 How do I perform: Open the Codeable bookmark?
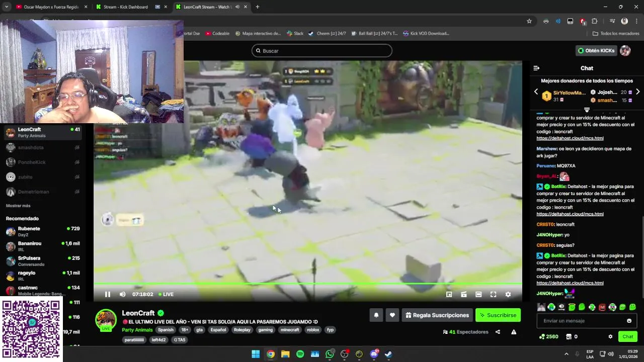(217, 34)
